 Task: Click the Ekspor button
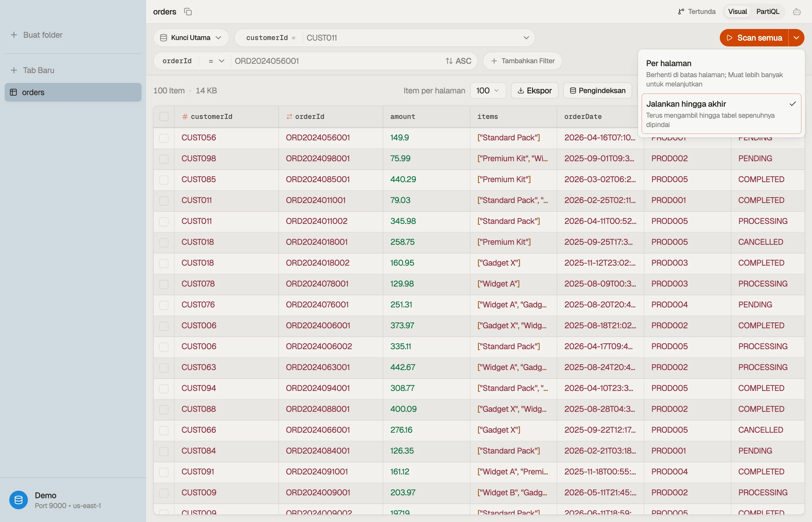point(534,90)
